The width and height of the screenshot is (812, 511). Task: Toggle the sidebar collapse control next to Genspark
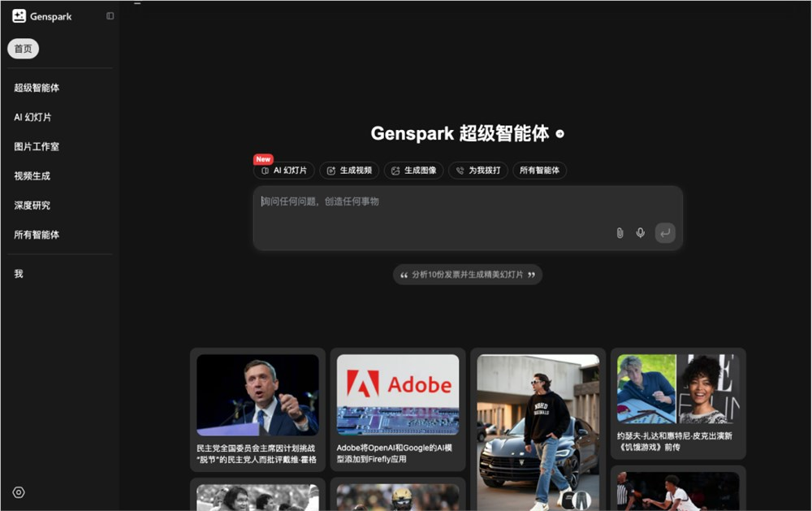[110, 15]
